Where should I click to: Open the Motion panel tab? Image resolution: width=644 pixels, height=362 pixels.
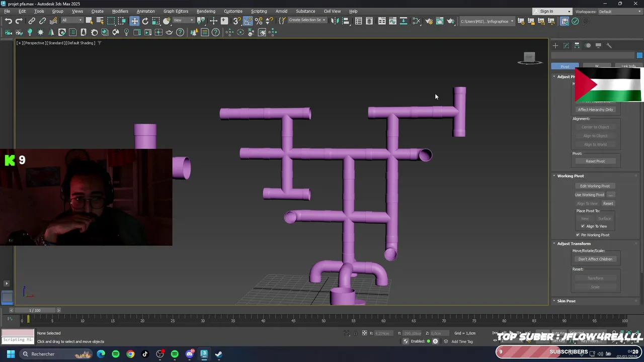588,45
